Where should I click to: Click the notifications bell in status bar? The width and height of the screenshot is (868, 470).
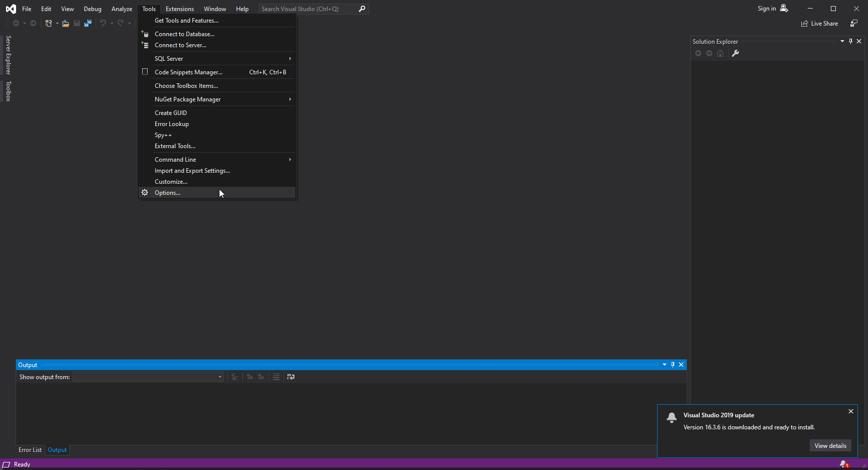[844, 464]
